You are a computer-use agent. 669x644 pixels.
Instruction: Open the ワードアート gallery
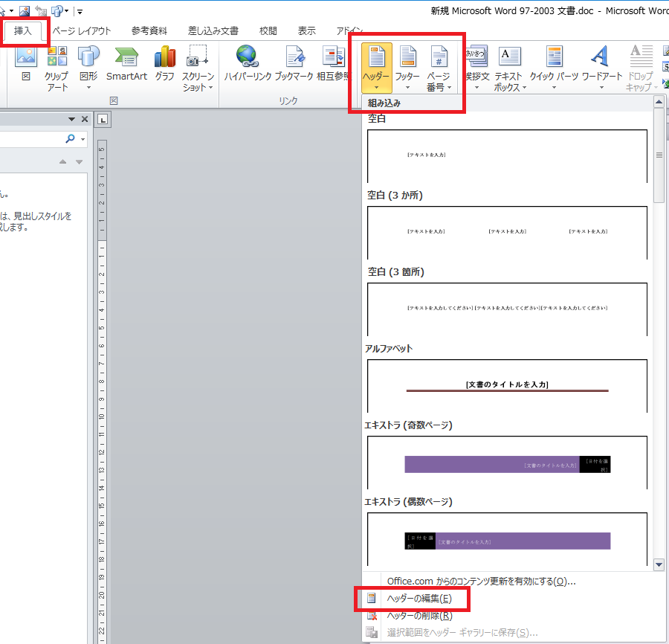(601, 68)
